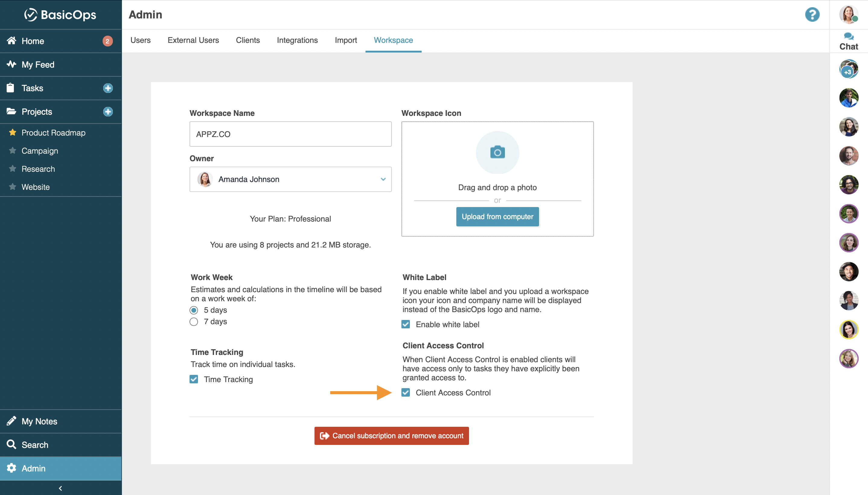Viewport: 868px width, 495px height.
Task: Click Upload from computer button
Action: pos(497,217)
